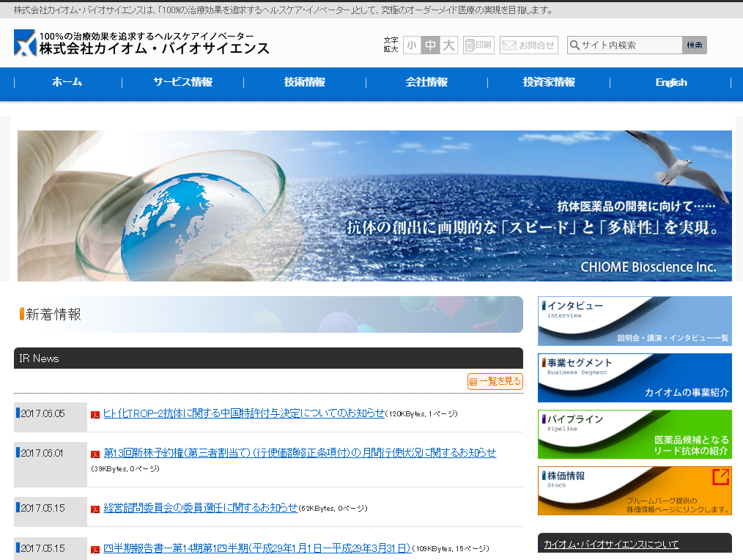The height and width of the screenshot is (560, 743).
Task: Switch to the English site
Action: pyautogui.click(x=671, y=82)
